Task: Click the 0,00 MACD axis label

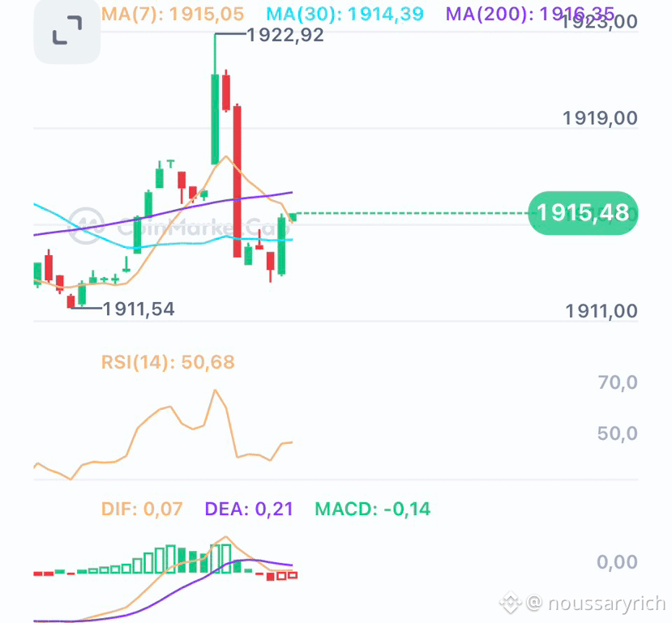Action: [x=617, y=562]
